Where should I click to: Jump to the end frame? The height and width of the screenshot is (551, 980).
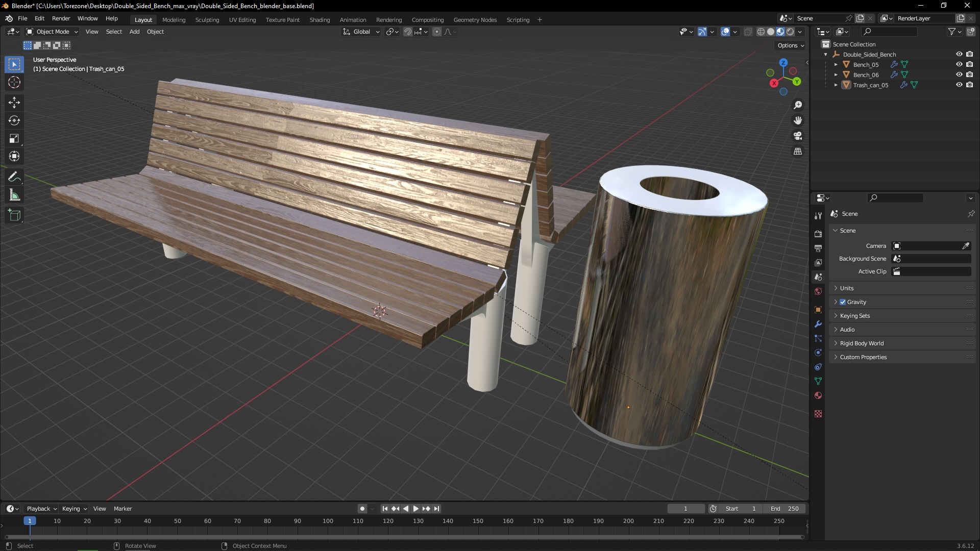point(437,509)
